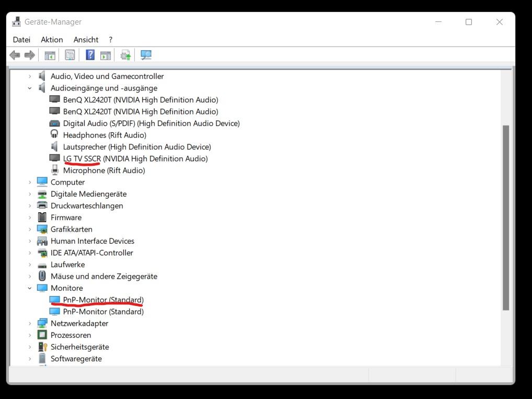Expand the Prozessoren node
This screenshot has width=532, height=399.
30,336
